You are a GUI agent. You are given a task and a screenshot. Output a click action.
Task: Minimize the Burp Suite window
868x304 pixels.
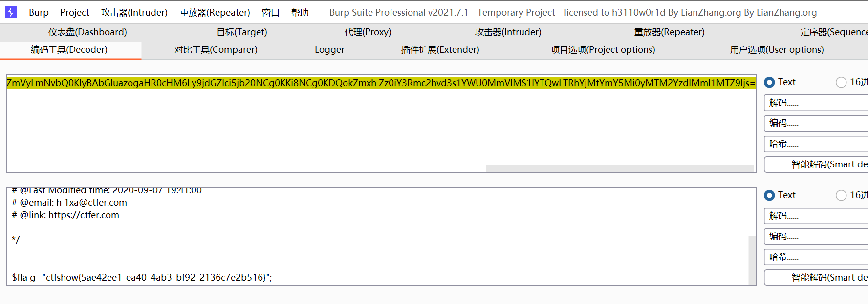(x=846, y=12)
